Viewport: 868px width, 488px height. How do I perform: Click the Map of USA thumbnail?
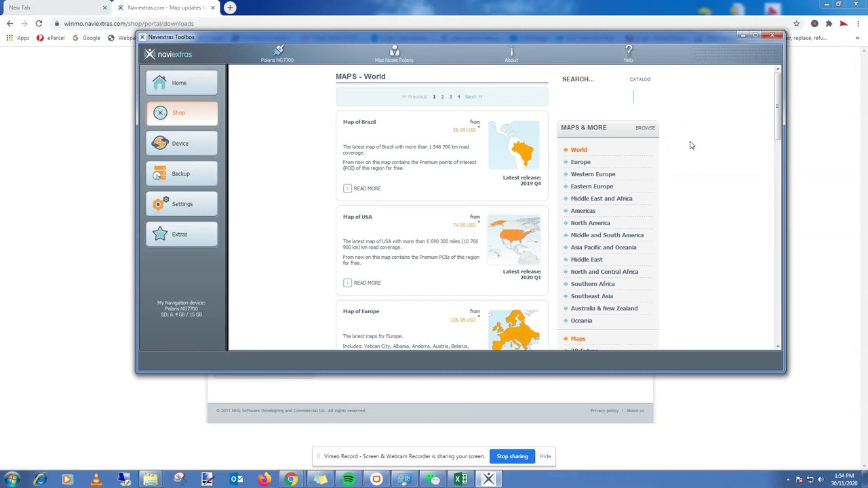514,240
